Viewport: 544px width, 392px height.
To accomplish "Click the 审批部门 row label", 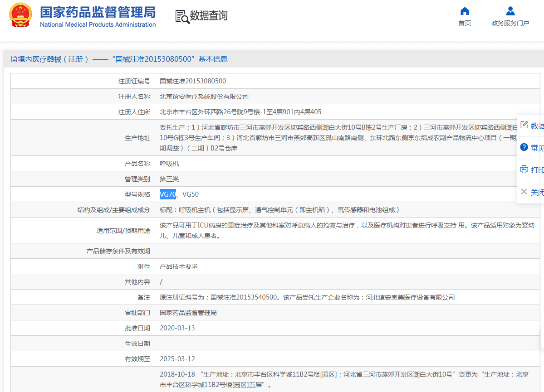I will 137,313.
